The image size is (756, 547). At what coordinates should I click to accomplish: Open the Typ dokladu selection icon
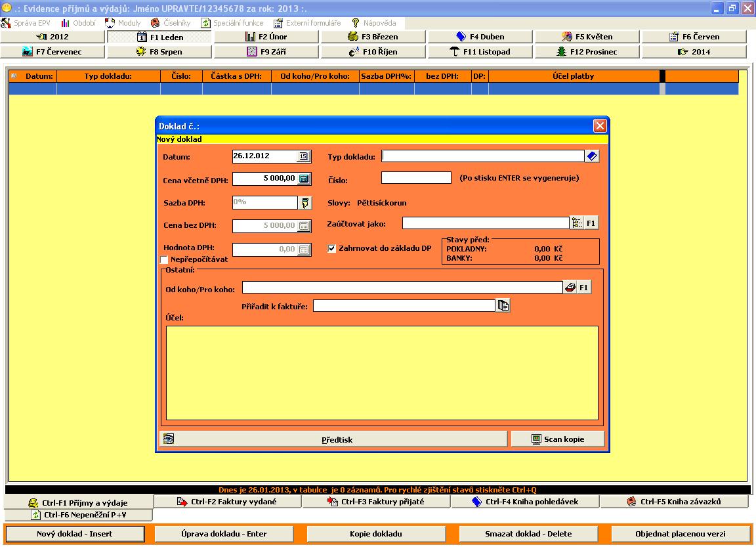592,156
